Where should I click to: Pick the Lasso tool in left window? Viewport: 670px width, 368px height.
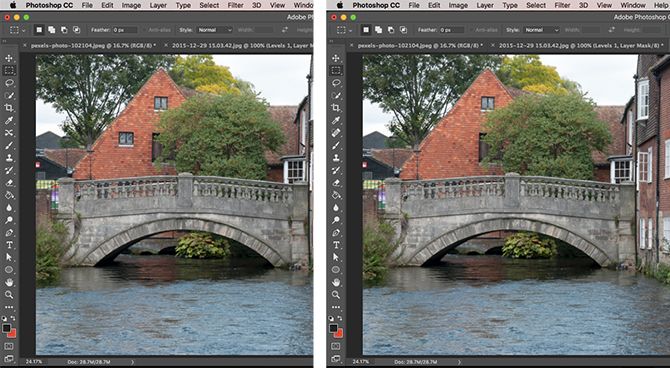9,83
